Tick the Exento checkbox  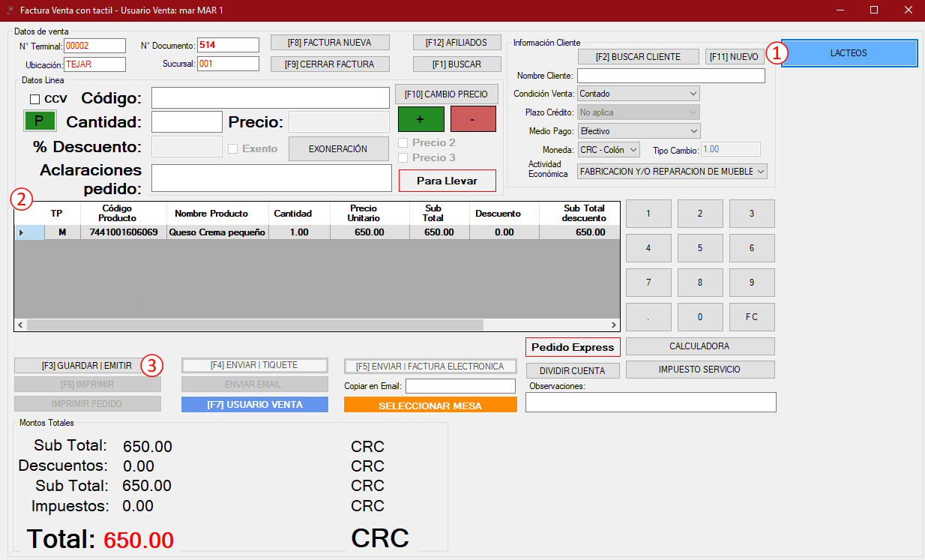pyautogui.click(x=232, y=148)
